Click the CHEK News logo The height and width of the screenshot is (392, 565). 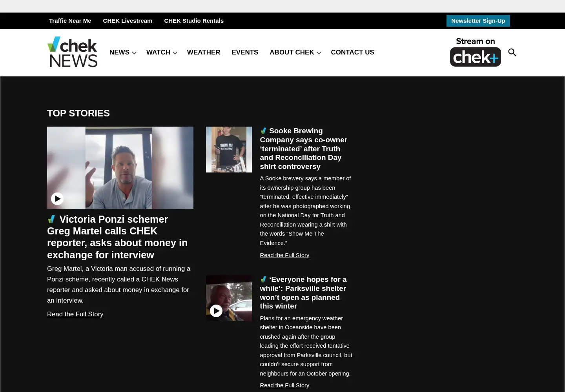72,52
